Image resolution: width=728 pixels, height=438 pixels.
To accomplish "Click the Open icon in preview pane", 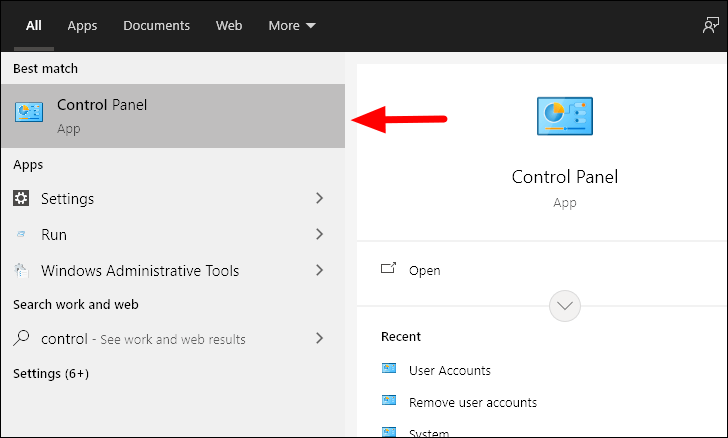I will (x=388, y=268).
